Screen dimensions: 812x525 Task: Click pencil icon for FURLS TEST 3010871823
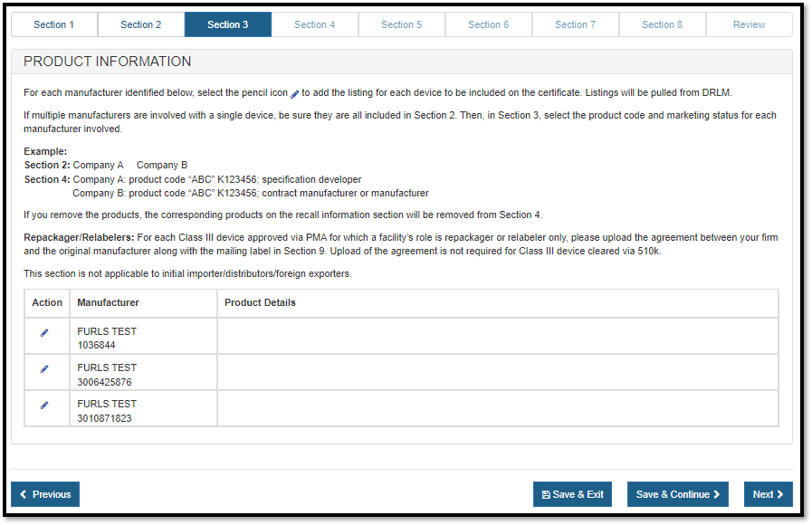(44, 406)
